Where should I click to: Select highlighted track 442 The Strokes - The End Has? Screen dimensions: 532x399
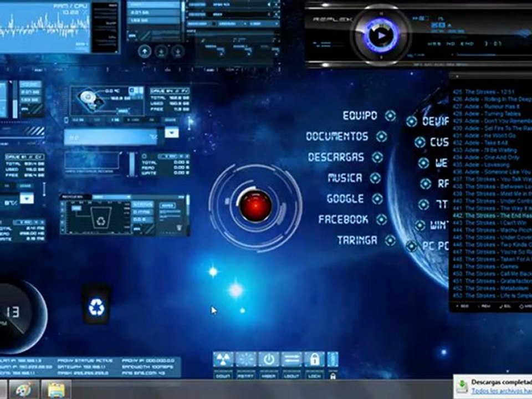tap(492, 216)
